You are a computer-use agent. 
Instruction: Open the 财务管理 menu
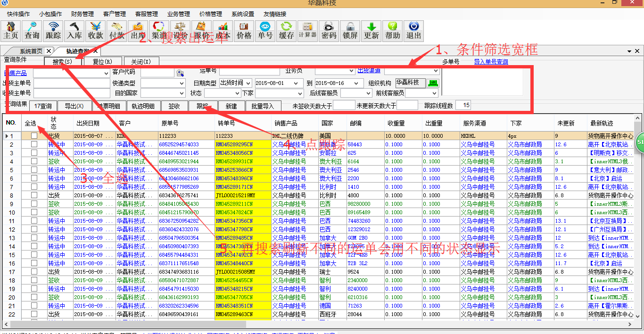coord(83,14)
